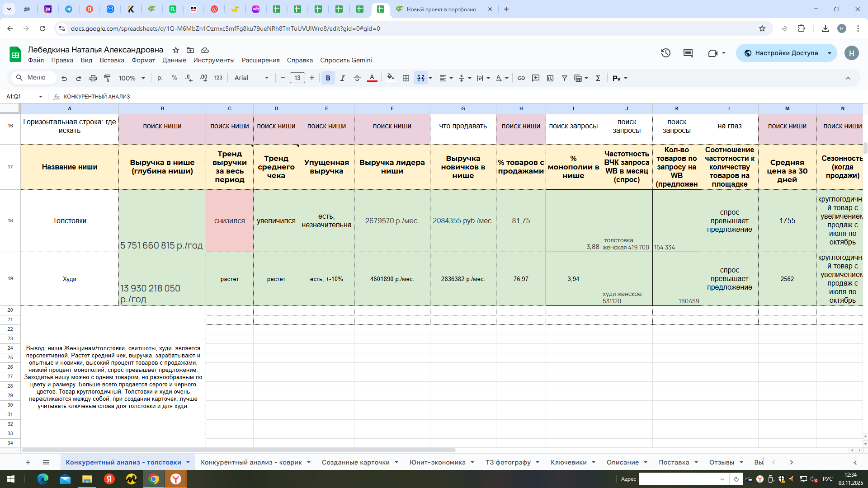Toggle italic formatting
This screenshot has width=868, height=488.
[x=343, y=78]
